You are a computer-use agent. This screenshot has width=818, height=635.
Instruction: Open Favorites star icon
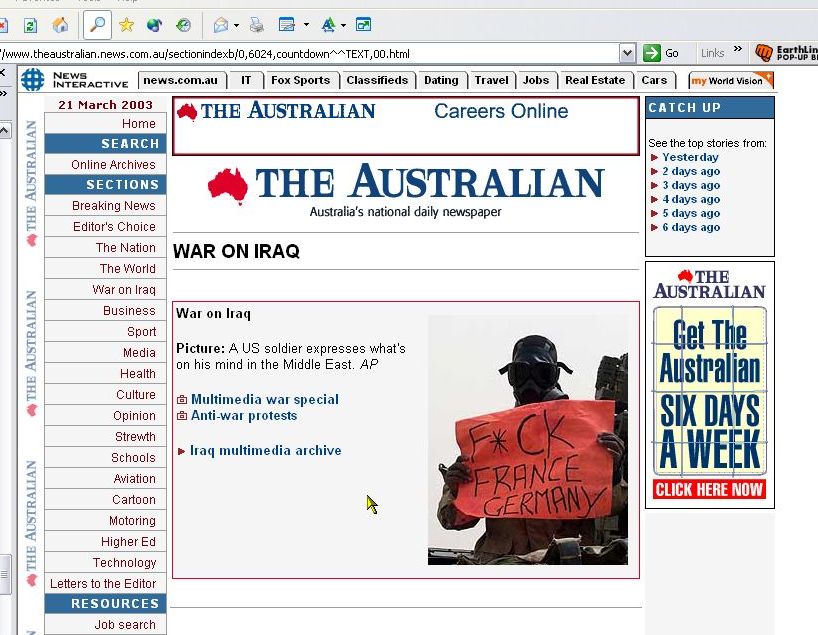[x=126, y=25]
